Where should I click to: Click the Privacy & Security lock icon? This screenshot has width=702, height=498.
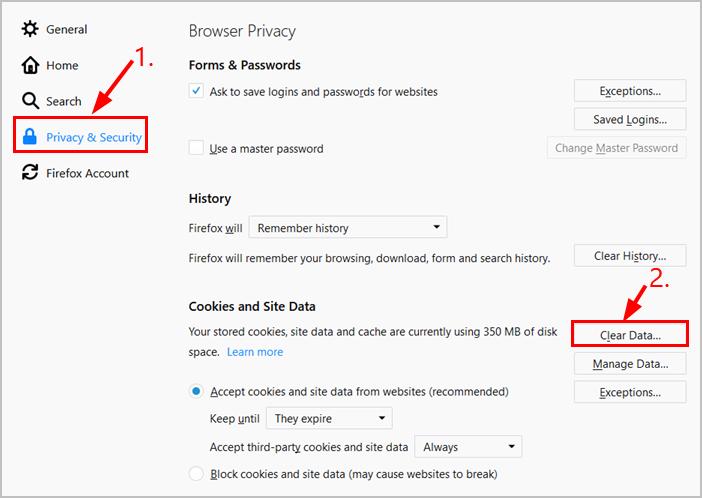point(30,137)
